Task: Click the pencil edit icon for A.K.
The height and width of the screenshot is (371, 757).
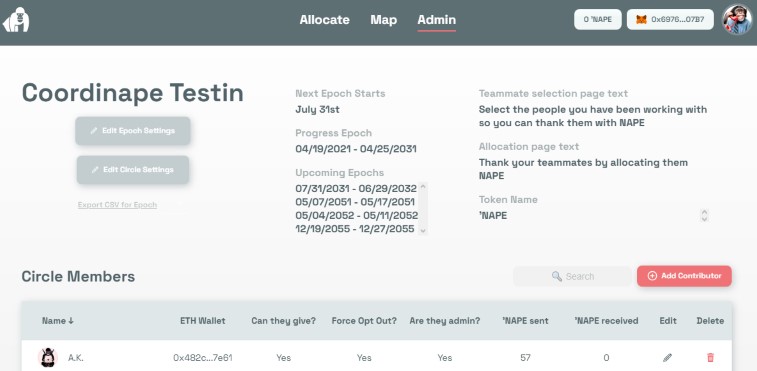Action: [x=667, y=357]
